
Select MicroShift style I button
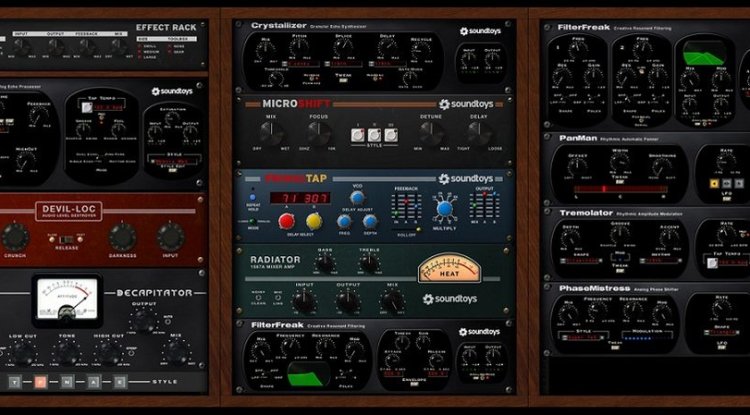357,135
